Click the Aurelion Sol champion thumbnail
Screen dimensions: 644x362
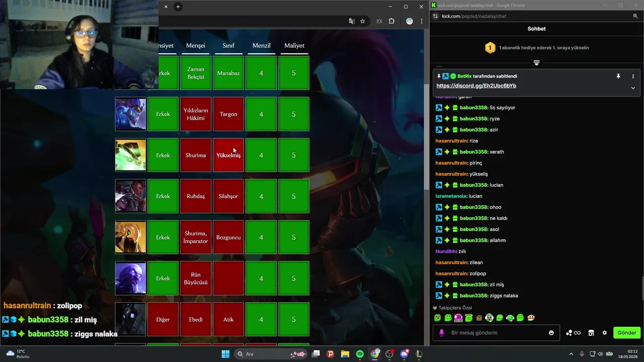(x=130, y=114)
